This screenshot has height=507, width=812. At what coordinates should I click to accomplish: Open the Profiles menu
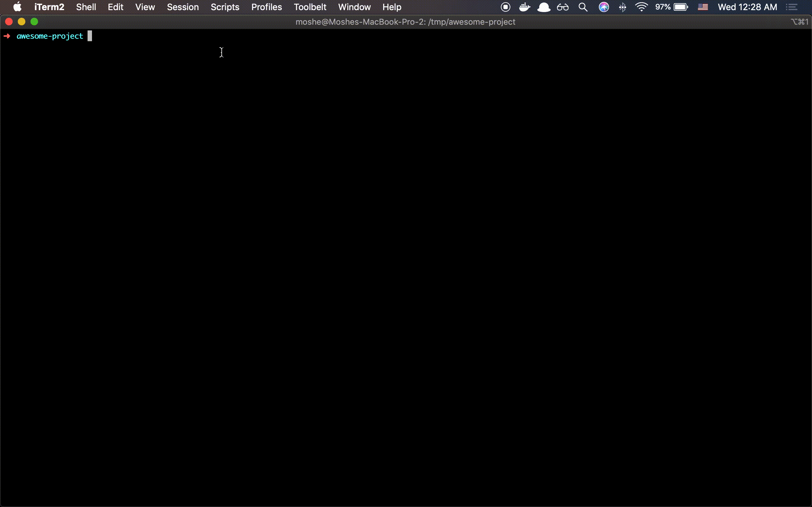tap(266, 7)
